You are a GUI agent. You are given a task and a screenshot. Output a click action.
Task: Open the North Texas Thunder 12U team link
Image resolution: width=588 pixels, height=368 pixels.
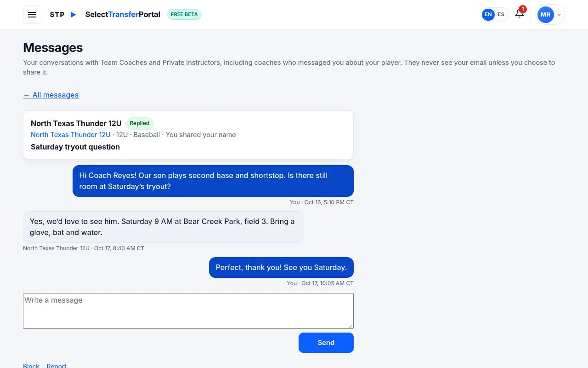[x=71, y=135]
